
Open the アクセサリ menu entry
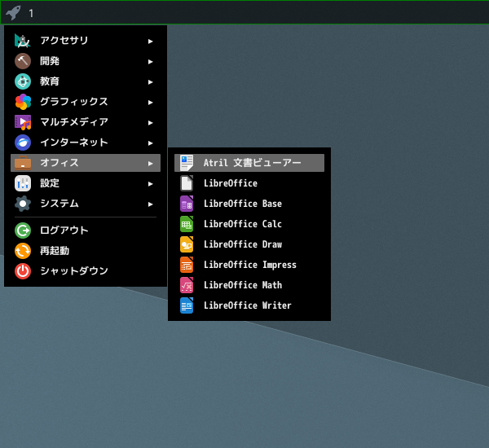click(86, 41)
